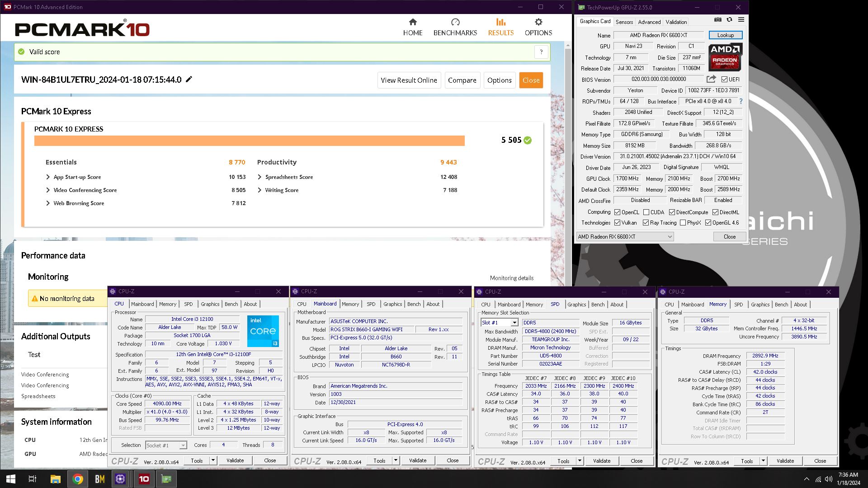
Task: Toggle the Ray Tracing checkbox
Action: click(646, 222)
